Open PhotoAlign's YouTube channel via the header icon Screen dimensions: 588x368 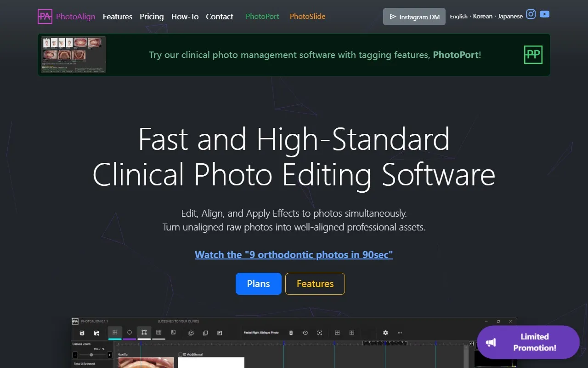click(544, 14)
